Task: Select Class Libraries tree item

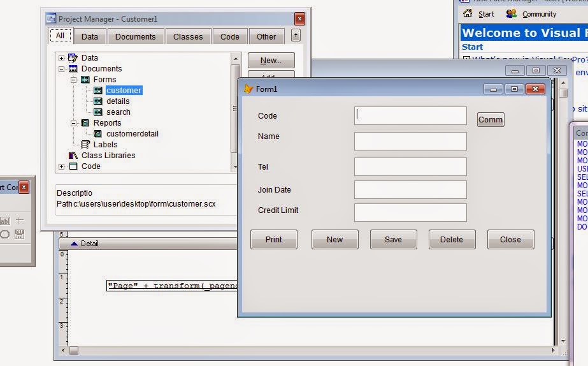Action: click(108, 156)
